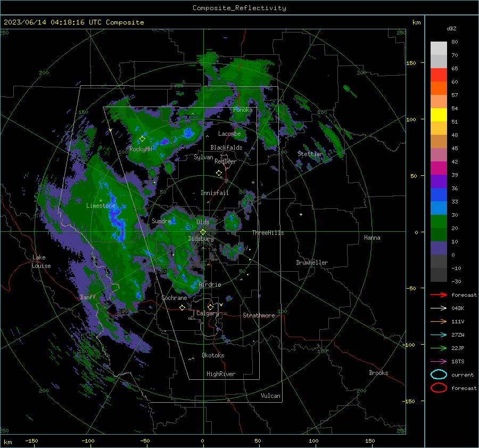The width and height of the screenshot is (479, 448).
Task: Click the dBZ legend heading
Action: coord(451,28)
